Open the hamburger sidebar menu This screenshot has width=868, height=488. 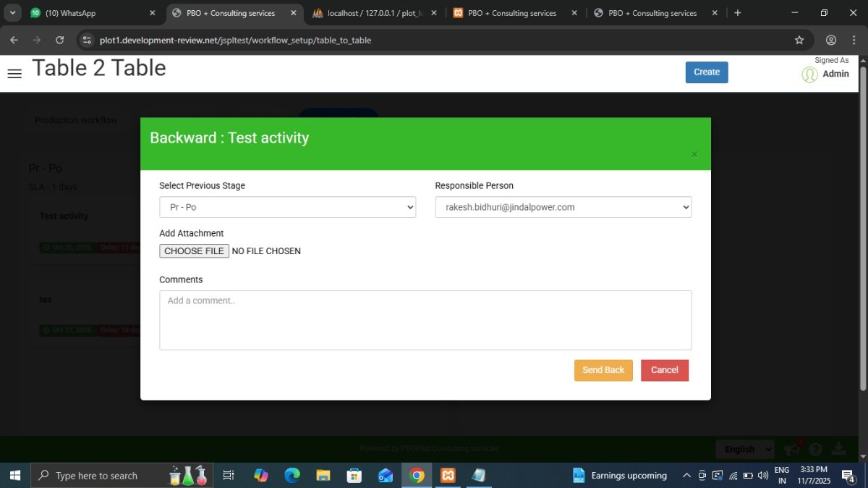pyautogui.click(x=14, y=73)
